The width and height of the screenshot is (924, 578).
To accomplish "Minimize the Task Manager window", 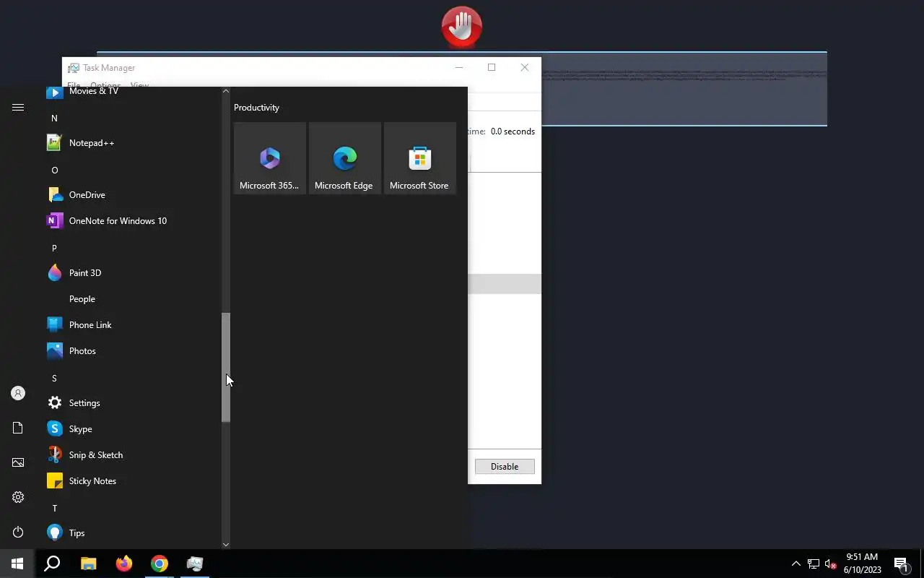I will (x=459, y=67).
